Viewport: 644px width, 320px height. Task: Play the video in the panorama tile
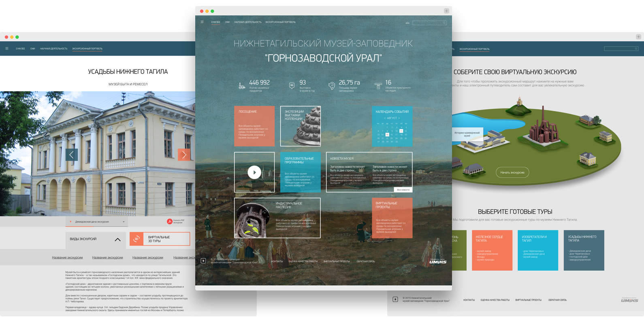254,172
